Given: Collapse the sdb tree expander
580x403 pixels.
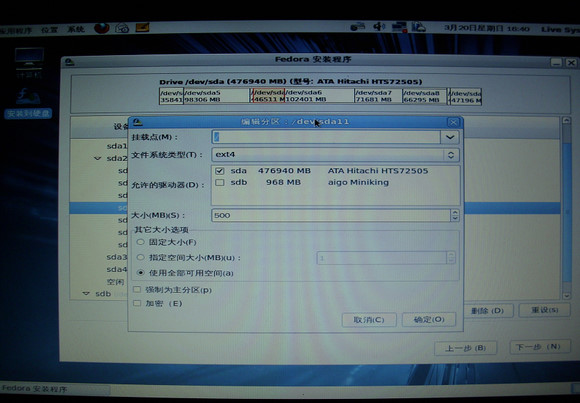Looking at the screenshot, I should point(86,294).
